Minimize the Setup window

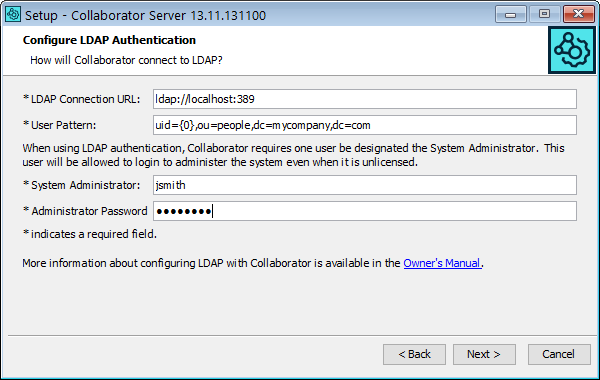[x=510, y=15]
